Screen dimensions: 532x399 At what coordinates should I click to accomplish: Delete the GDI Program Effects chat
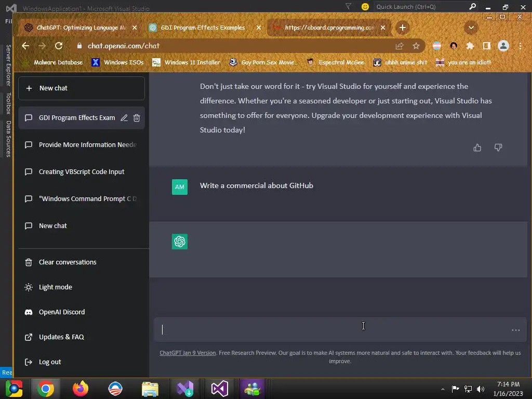(x=137, y=118)
